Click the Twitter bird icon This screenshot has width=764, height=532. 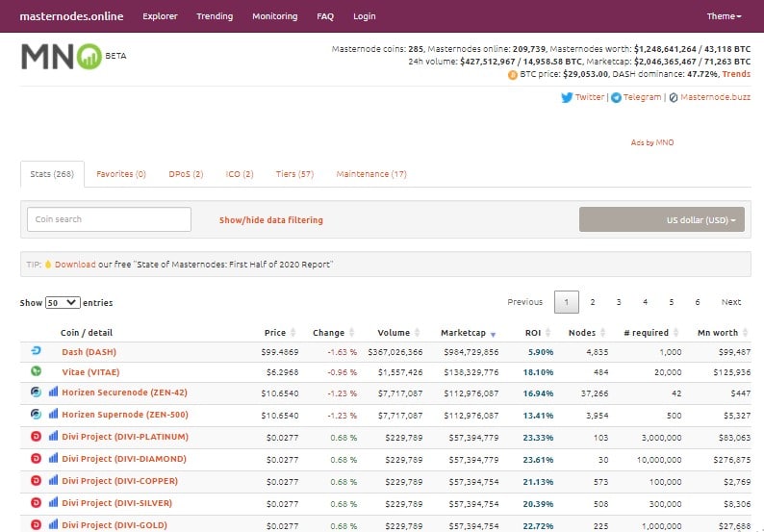(567, 97)
